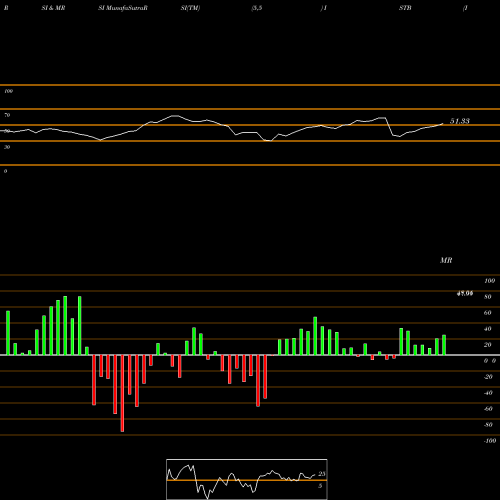This screenshot has height=500, width=500.
Task: Click the 23 value in the mini chart
Action: point(322,474)
